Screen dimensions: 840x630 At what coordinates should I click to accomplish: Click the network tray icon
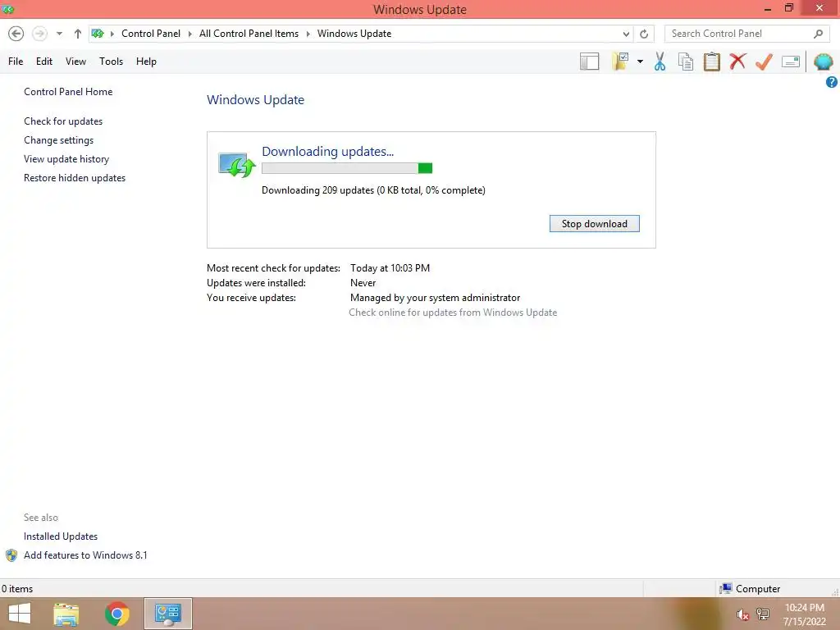tap(762, 614)
